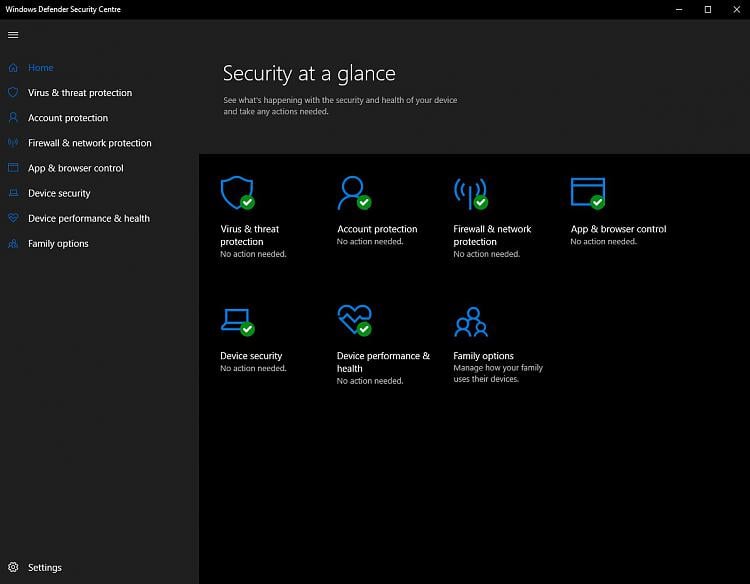
Task: Open the Device performance & health heart tile icon
Action: pyautogui.click(x=353, y=320)
